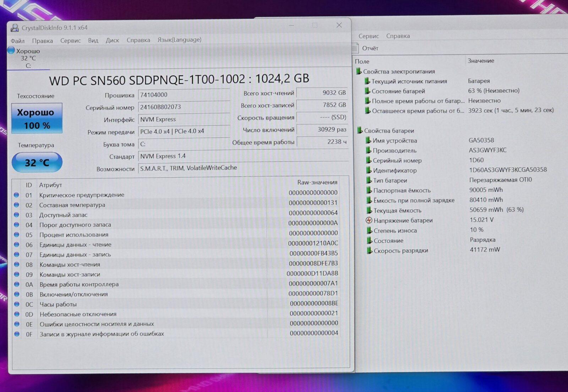Open the Файл menu in CrystalDiskInfo
568x392 pixels.
(17, 41)
